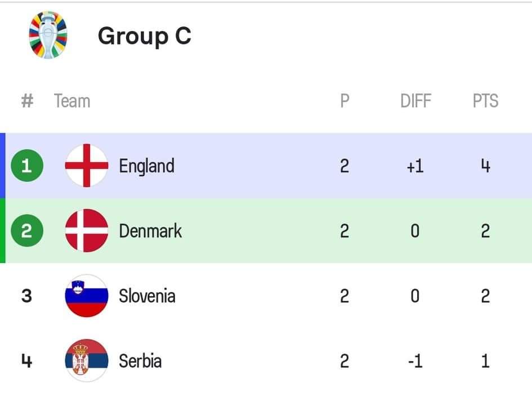Click the # rank column header

tap(27, 101)
